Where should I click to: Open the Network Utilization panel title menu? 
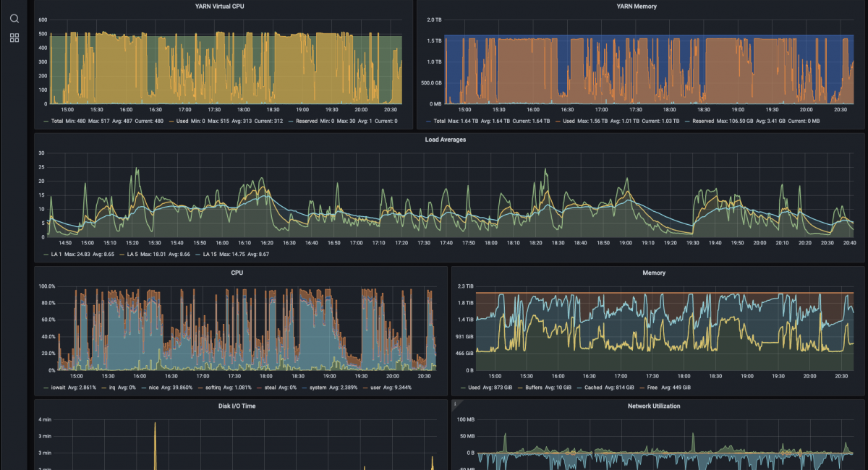pyautogui.click(x=654, y=406)
